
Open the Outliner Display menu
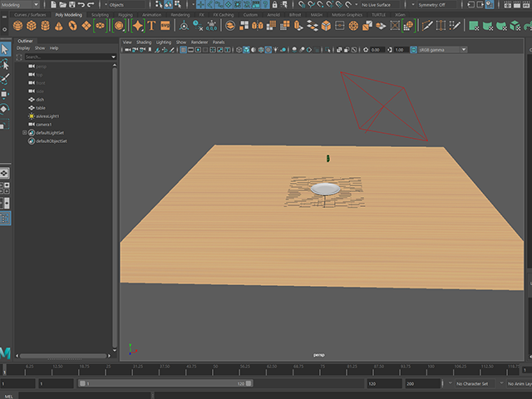click(x=23, y=48)
